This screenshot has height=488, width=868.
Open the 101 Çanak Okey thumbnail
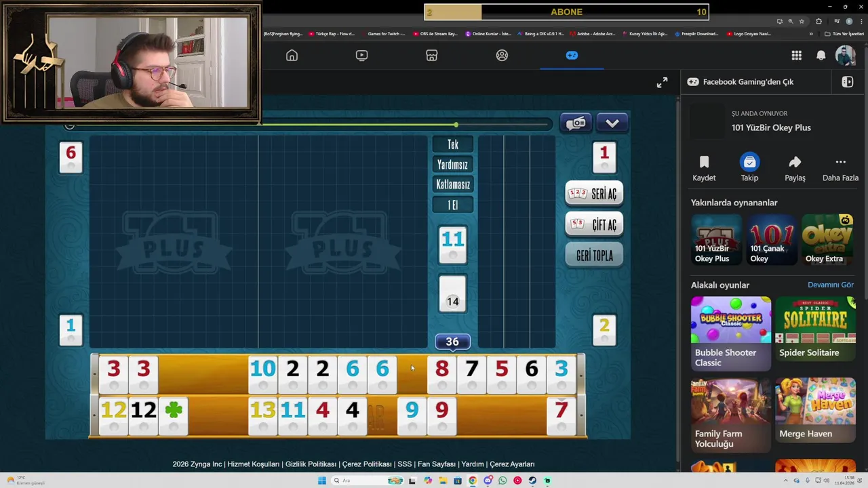(x=771, y=239)
